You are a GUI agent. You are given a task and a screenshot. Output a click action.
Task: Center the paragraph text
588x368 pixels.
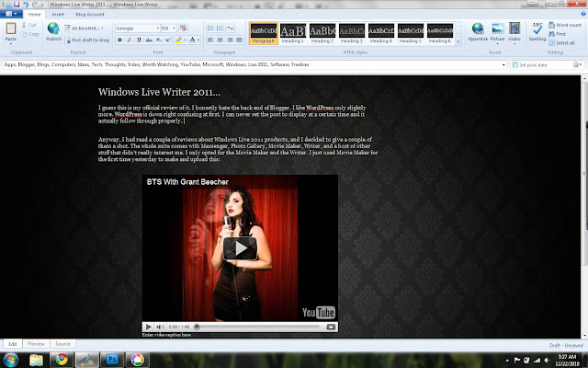[x=220, y=40]
